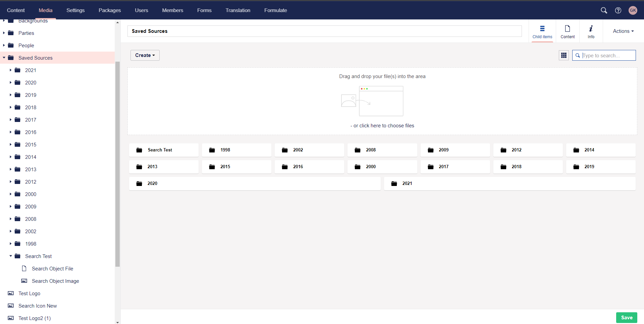
Task: Switch to the Media section
Action: (45, 10)
